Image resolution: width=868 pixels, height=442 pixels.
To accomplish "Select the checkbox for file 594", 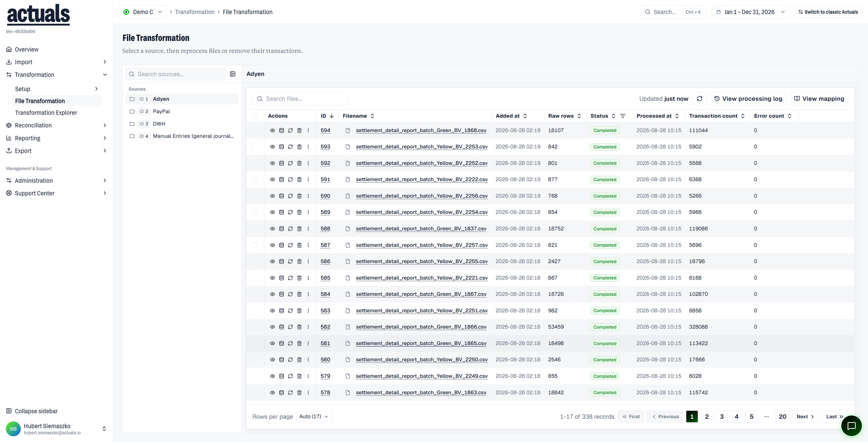I will point(255,130).
